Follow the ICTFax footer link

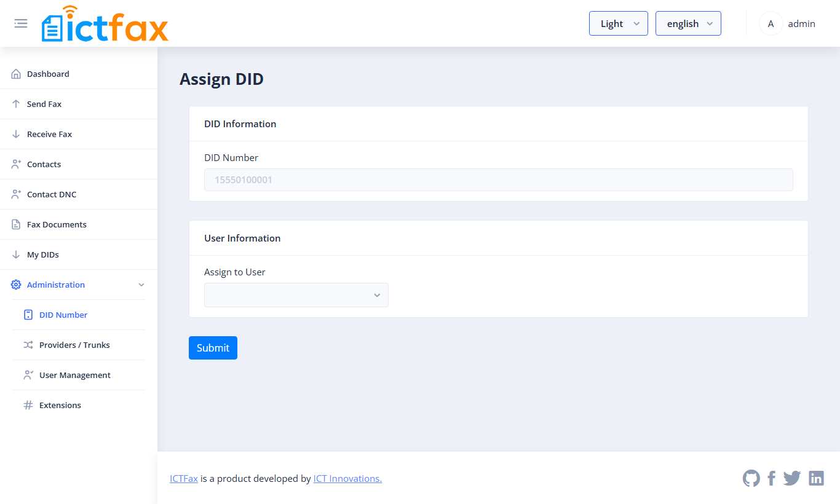184,478
